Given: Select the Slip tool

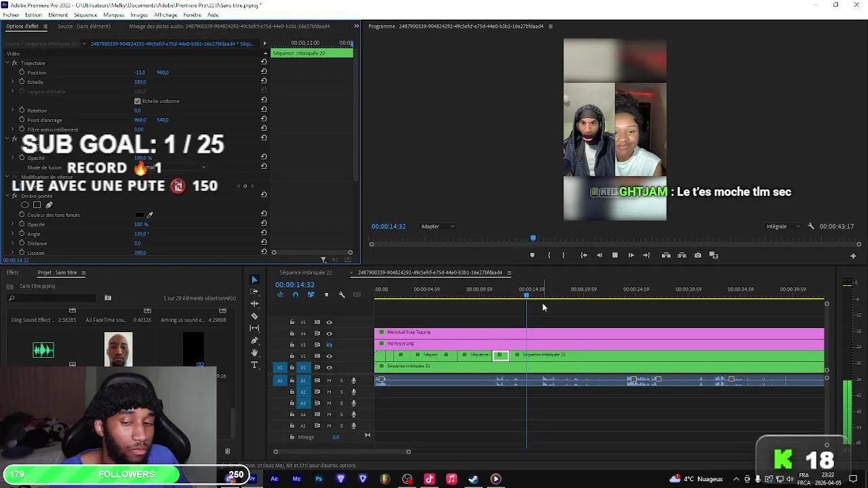Looking at the screenshot, I should (254, 328).
